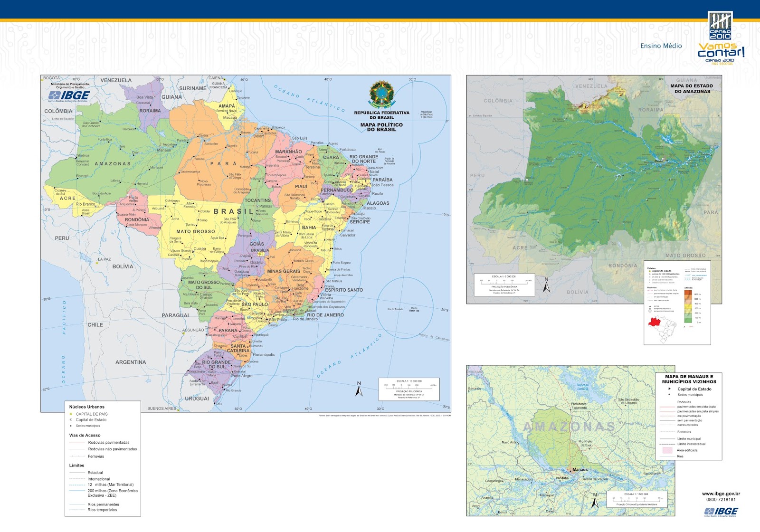The height and width of the screenshot is (532, 760).
Task: Select the CAPITAL DE PAÍS legend symbol
Action: coord(71,414)
